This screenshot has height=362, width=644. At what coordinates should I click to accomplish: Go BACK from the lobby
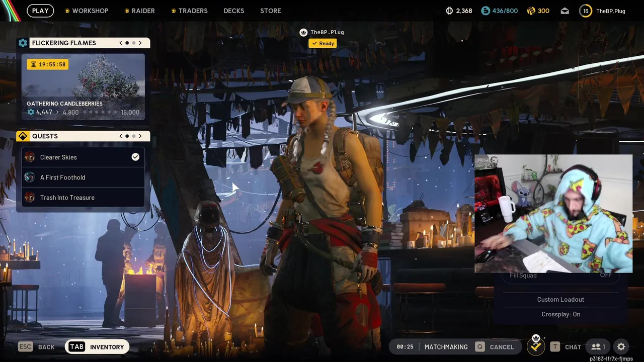46,347
